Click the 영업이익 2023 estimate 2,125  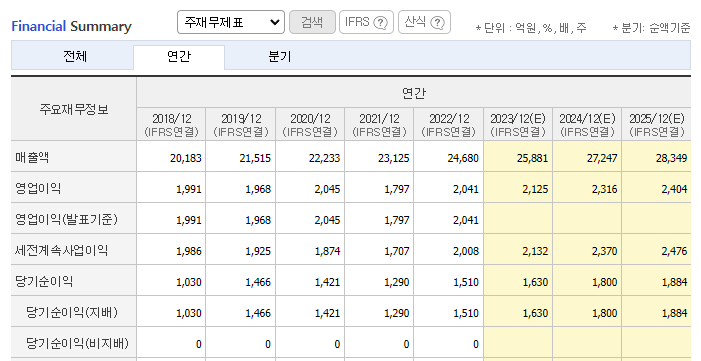pyautogui.click(x=535, y=189)
